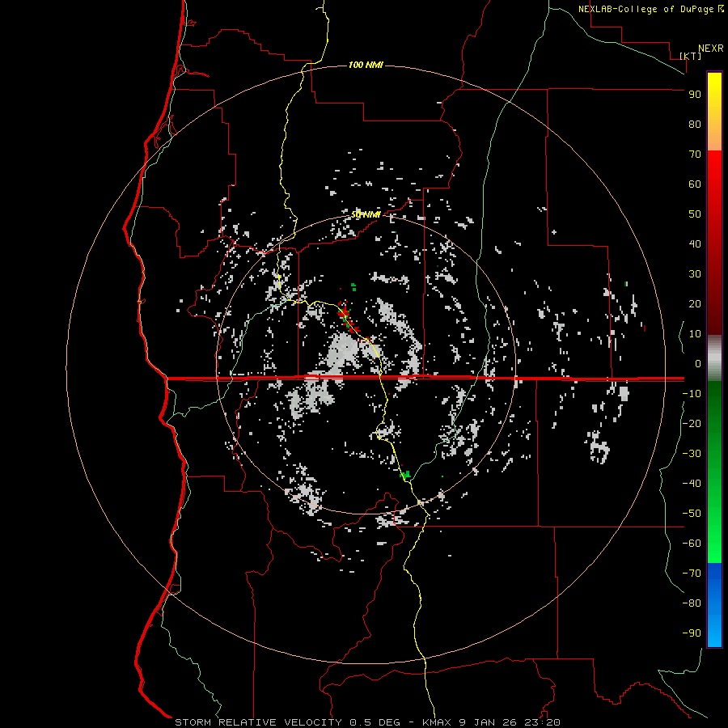Click the "100 NMI" range ring label
The height and width of the screenshot is (728, 728).
(366, 65)
